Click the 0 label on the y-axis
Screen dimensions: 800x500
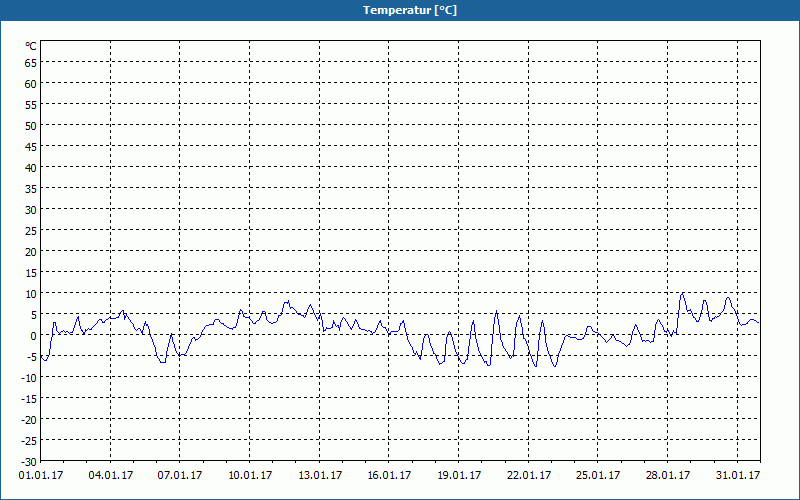point(33,335)
